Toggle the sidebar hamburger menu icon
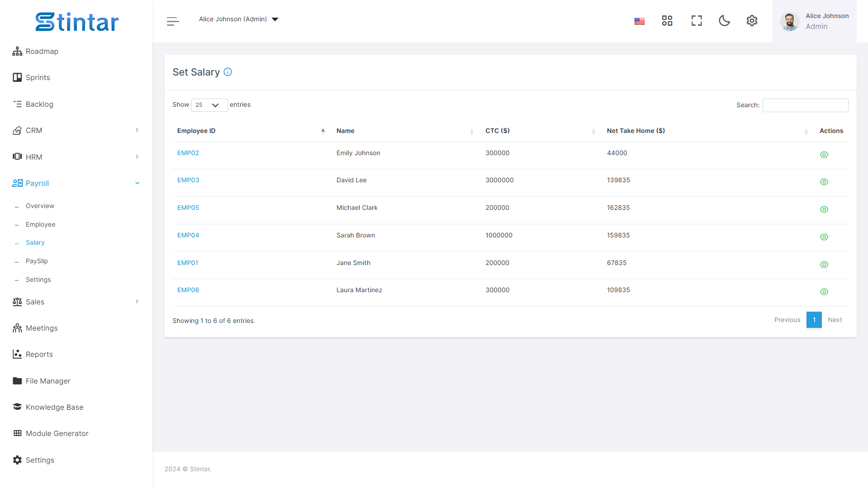 tap(173, 21)
